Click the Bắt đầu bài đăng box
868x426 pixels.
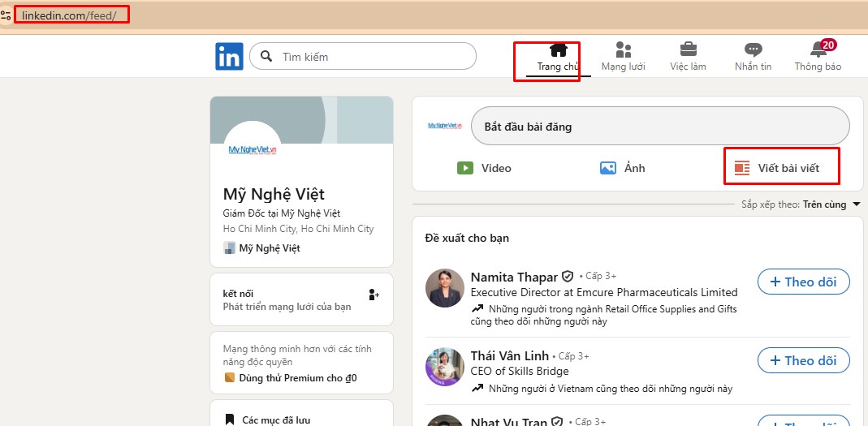[660, 126]
